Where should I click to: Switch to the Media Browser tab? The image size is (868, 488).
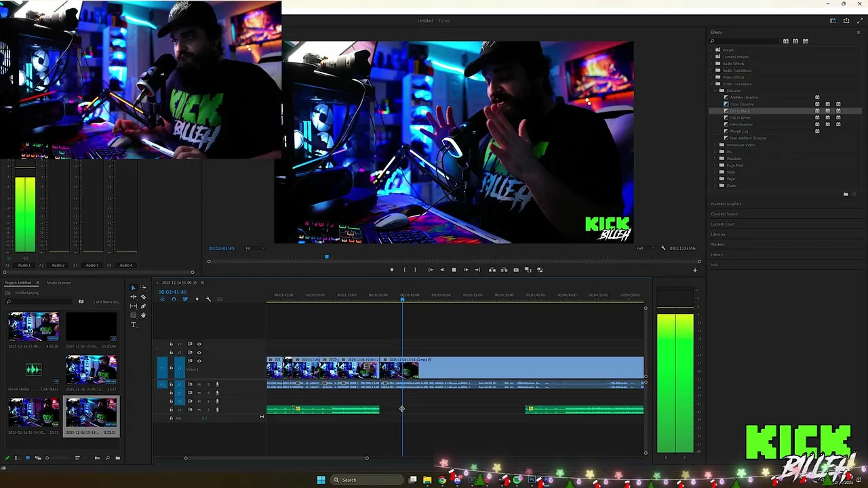point(59,283)
